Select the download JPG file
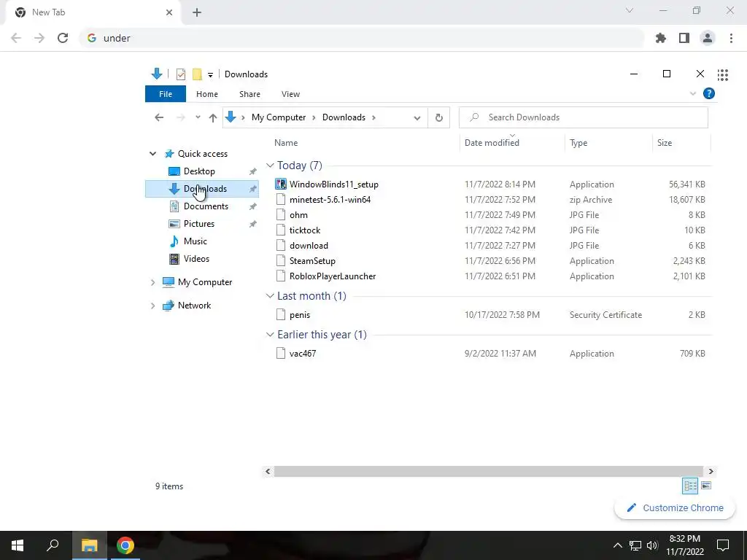Image resolution: width=747 pixels, height=560 pixels. 309,245
